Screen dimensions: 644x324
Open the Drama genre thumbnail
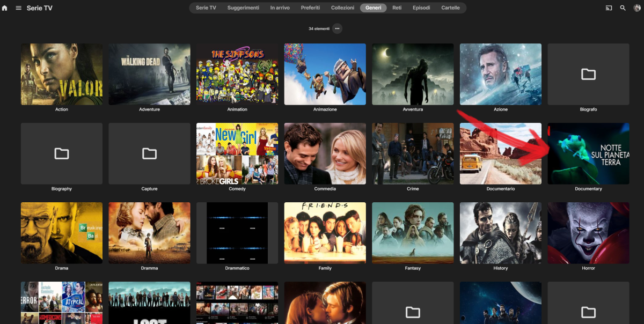[x=62, y=233]
